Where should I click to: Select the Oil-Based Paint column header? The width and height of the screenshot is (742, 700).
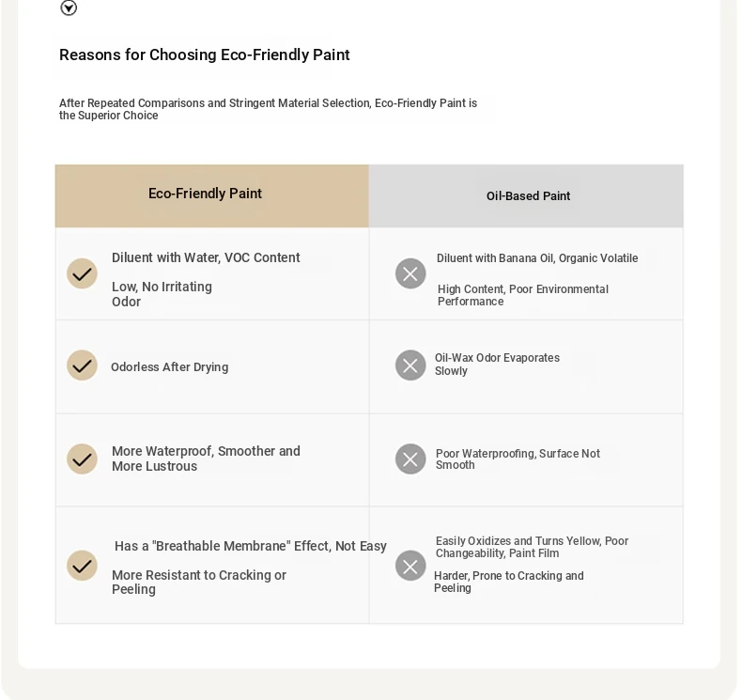(x=526, y=196)
